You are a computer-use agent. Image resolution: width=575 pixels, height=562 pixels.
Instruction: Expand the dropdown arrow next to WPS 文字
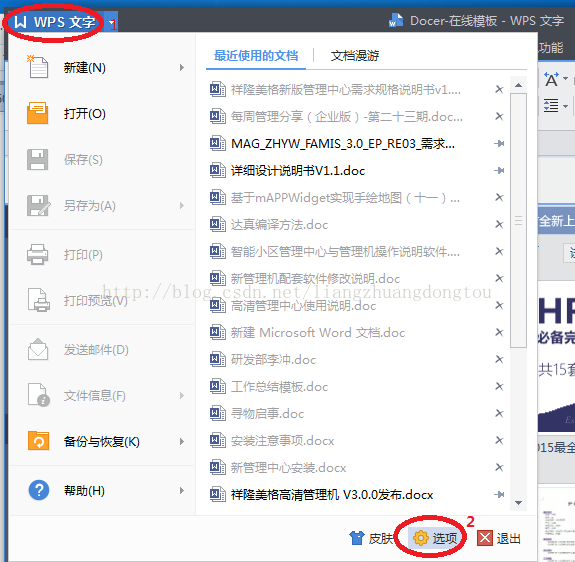tap(111, 23)
